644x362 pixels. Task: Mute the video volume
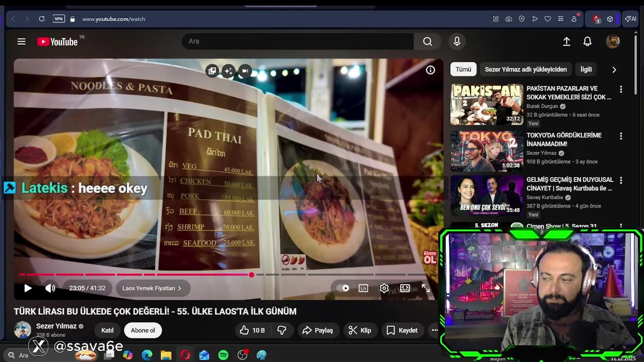50,288
